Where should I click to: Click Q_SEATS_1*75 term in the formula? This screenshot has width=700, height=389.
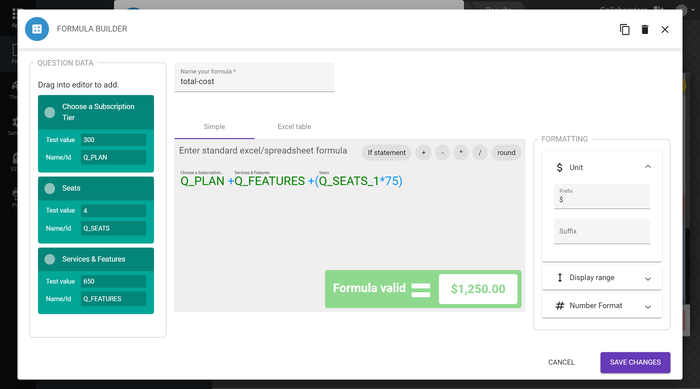click(359, 181)
